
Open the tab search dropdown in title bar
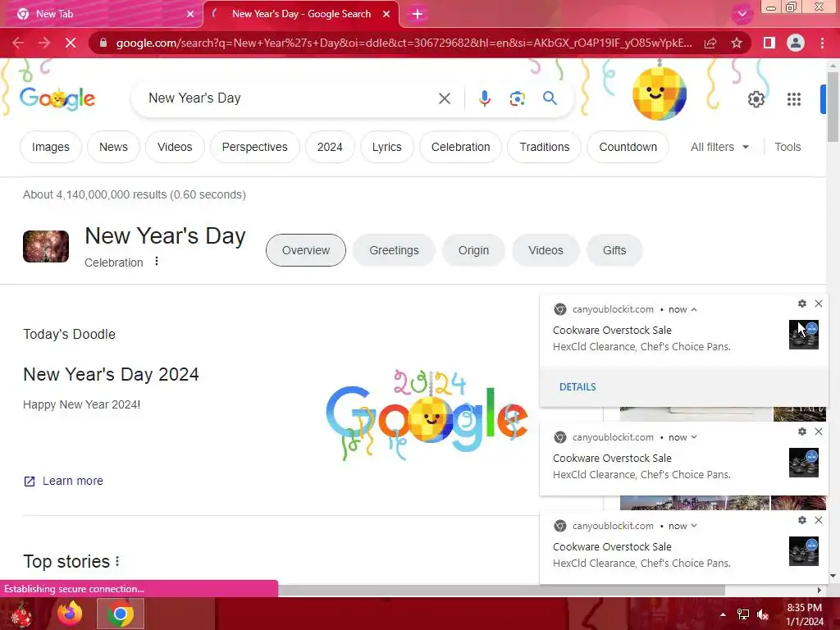pyautogui.click(x=742, y=14)
